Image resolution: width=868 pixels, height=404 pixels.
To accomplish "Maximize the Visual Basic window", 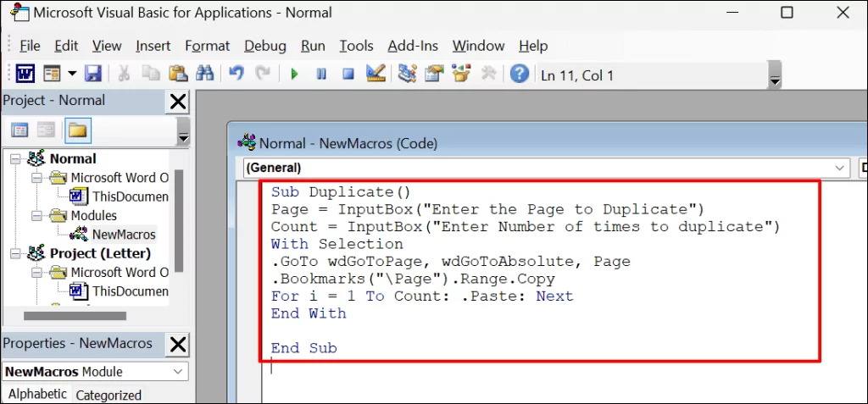I will click(x=787, y=13).
